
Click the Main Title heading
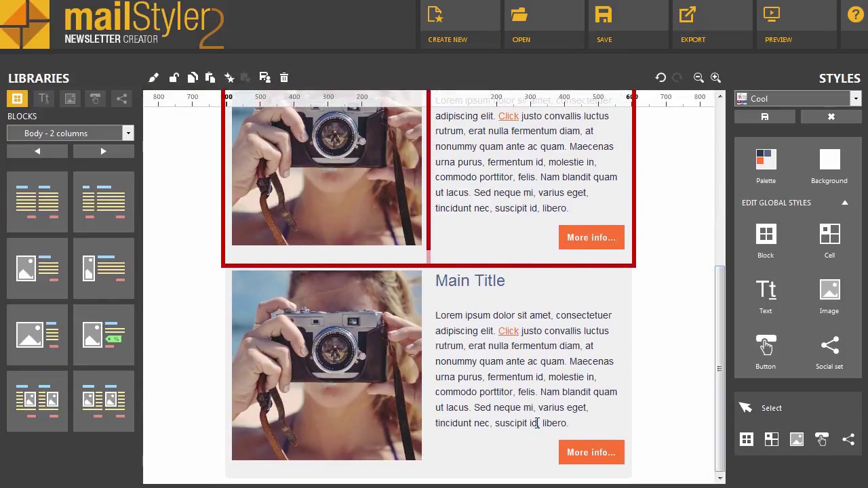point(470,281)
